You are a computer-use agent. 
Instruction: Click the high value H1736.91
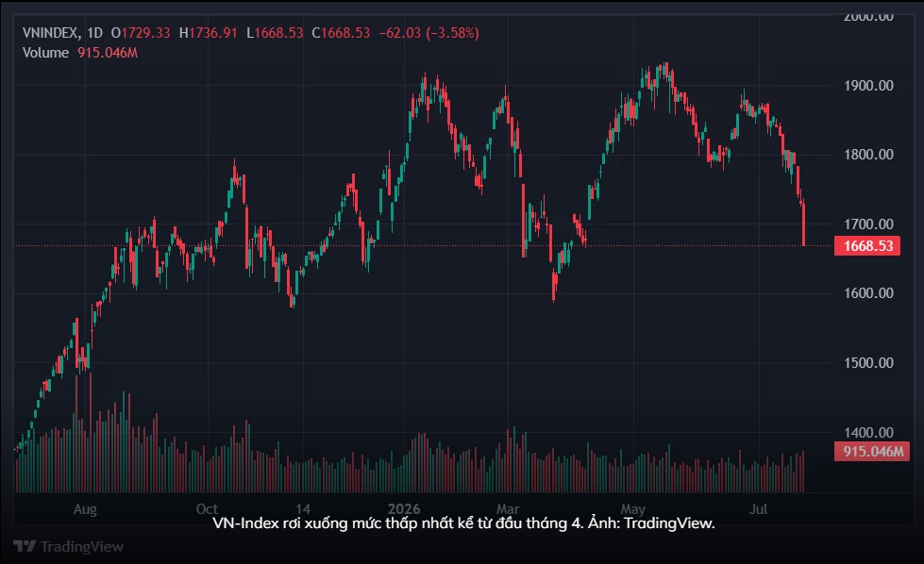click(208, 33)
